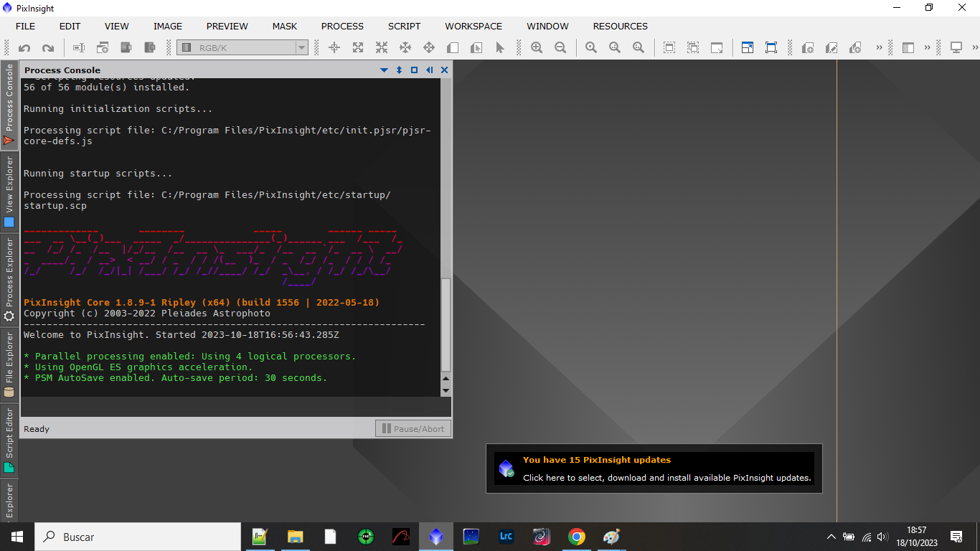This screenshot has width=980, height=551.
Task: Expand the second toolbar overflow chevron
Action: (927, 48)
